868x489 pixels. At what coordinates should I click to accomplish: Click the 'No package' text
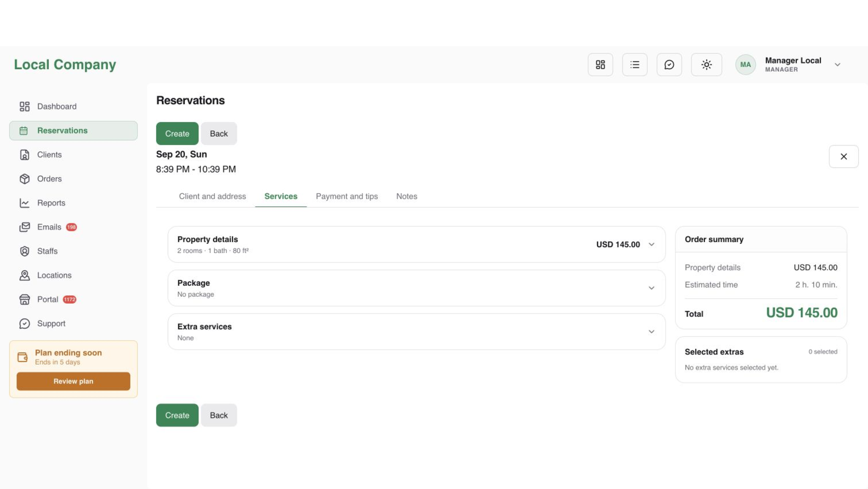(196, 294)
